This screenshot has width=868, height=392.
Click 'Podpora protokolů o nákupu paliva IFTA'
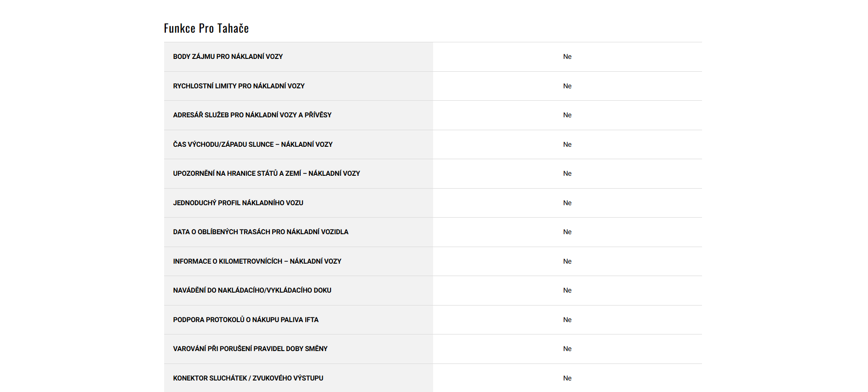tap(246, 320)
